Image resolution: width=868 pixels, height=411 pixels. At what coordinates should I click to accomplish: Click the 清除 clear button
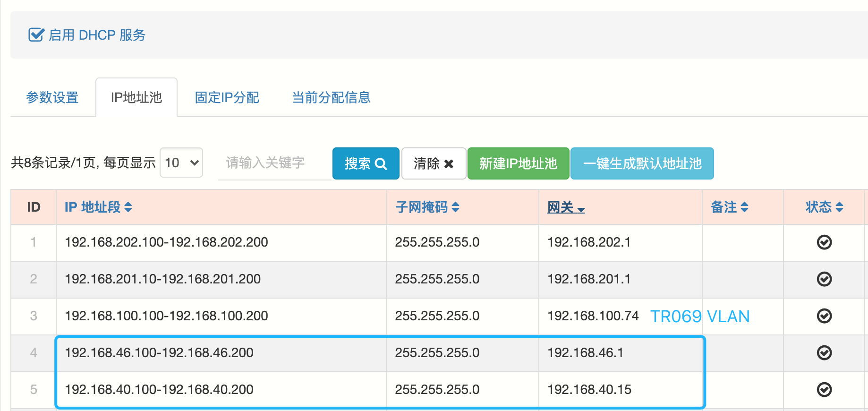434,163
